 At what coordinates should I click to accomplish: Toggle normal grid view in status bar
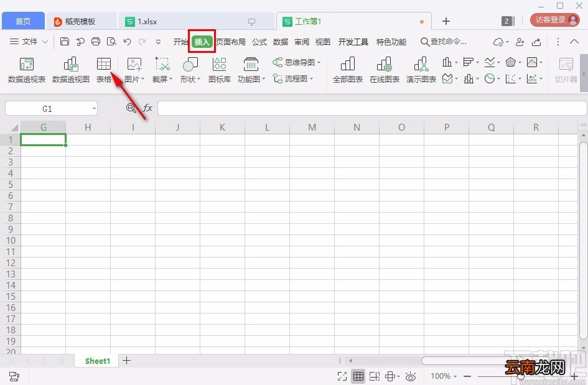click(358, 376)
